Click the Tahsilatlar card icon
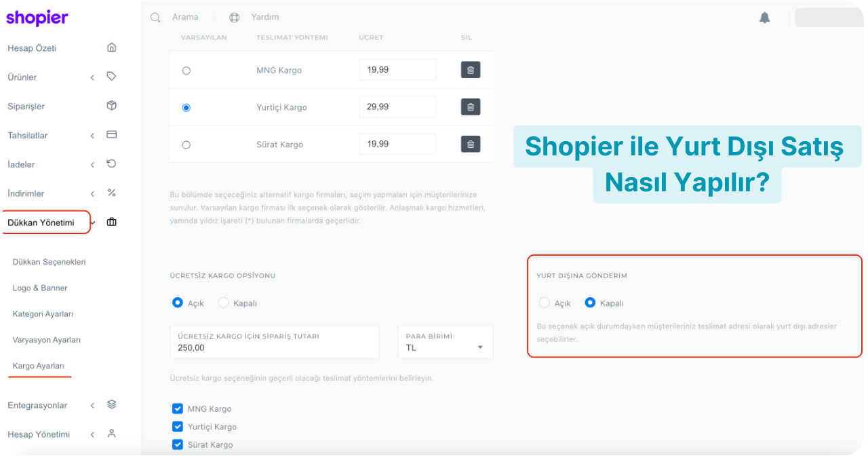868x458 pixels. click(112, 135)
